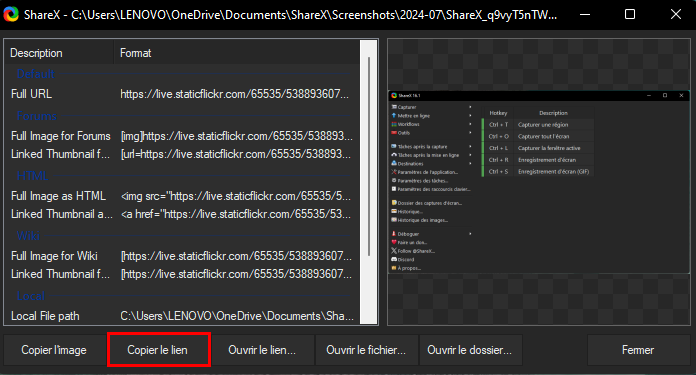Viewport: 696px width, 375px height.
Task: Select the Full URL row
Action: [182, 94]
